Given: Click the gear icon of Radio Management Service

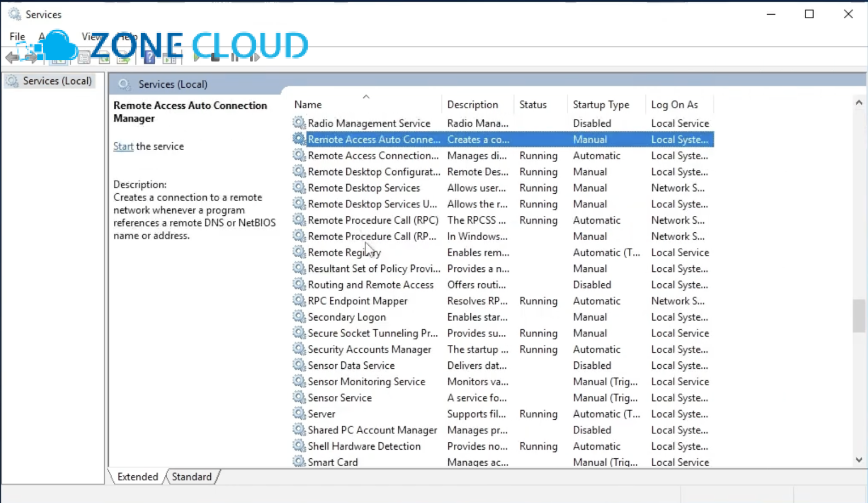Looking at the screenshot, I should (x=299, y=123).
